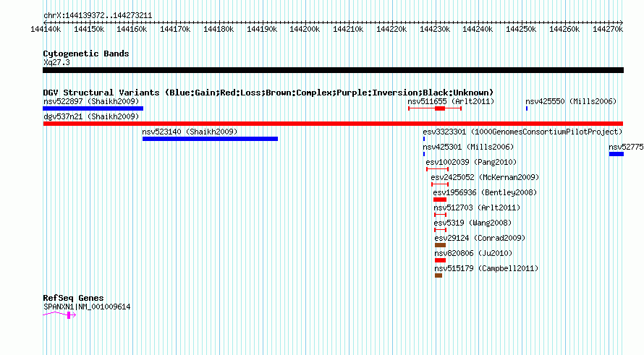Image resolution: width=644 pixels, height=355 pixels.
Task: Select the red esv2425052 interval glyph
Action: point(440,184)
